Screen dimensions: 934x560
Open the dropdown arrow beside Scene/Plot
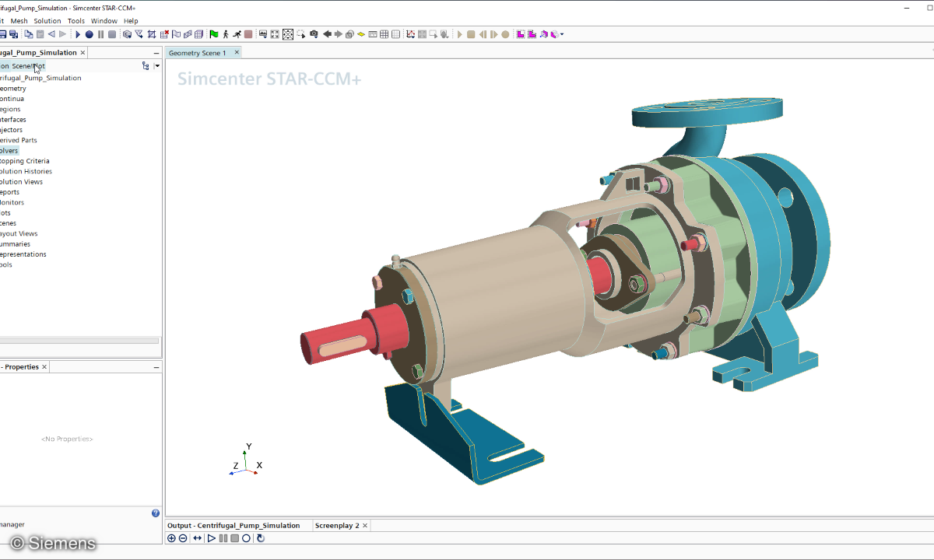point(156,66)
